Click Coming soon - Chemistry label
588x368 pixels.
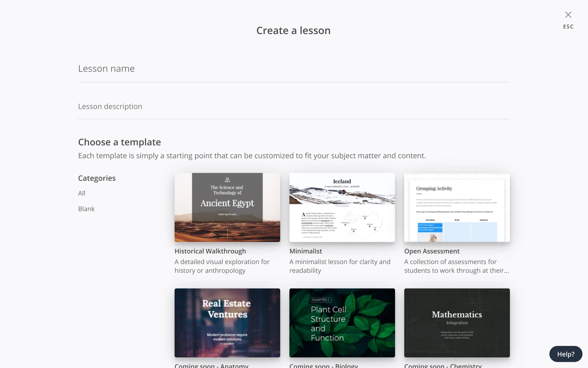pyautogui.click(x=443, y=365)
